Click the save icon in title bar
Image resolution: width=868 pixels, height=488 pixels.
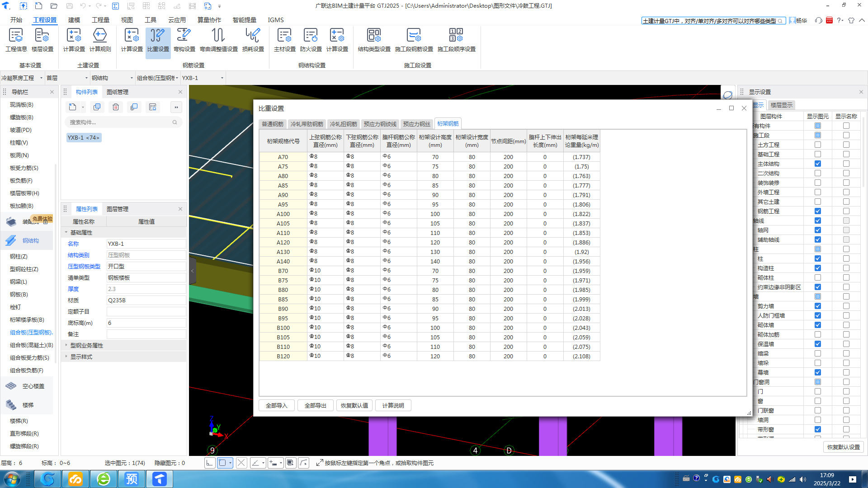tap(69, 6)
